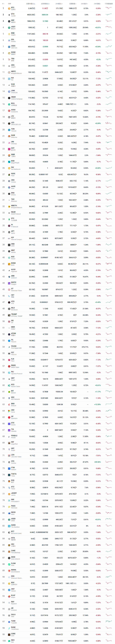Click the TRUMP coin icon

point(9,315)
